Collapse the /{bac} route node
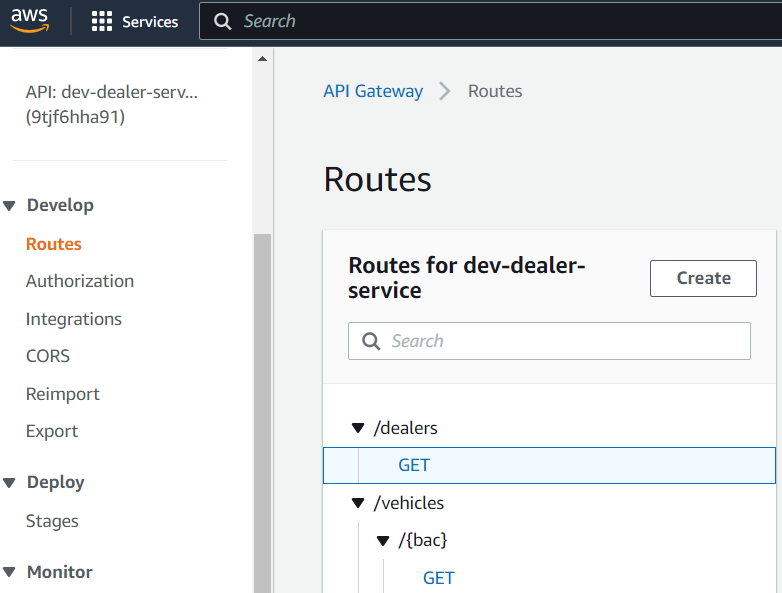Image resolution: width=782 pixels, height=593 pixels. pos(383,541)
